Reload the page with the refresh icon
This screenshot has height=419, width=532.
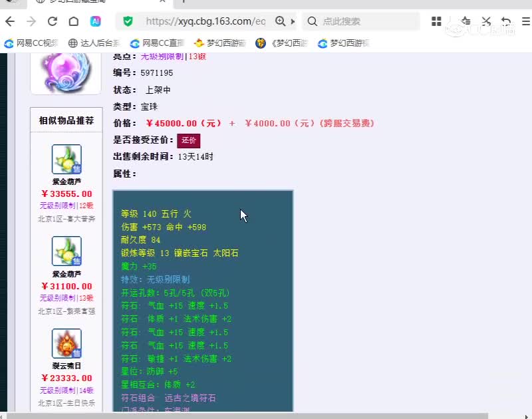(x=53, y=21)
